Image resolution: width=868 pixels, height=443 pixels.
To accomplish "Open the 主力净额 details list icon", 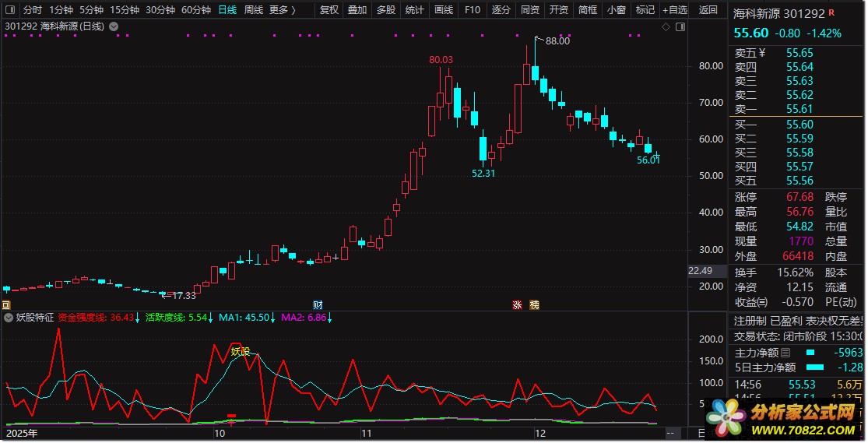I will 785,353.
